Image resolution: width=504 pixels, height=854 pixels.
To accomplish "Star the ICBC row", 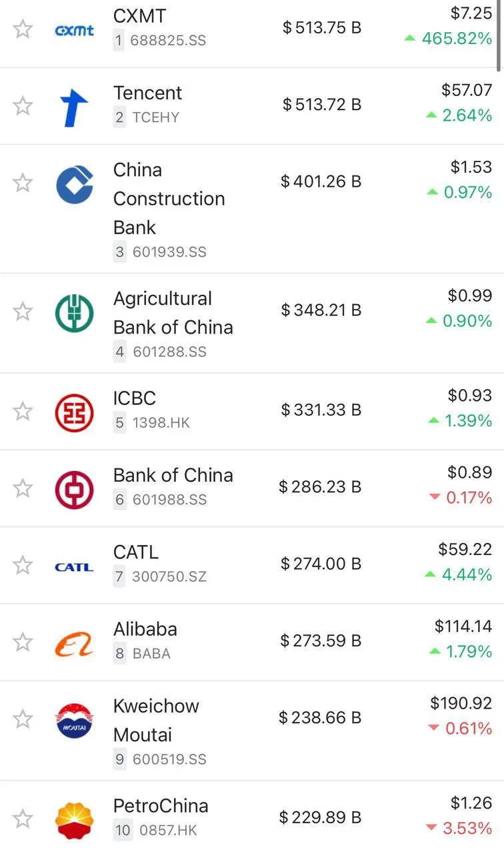I will tap(23, 411).
